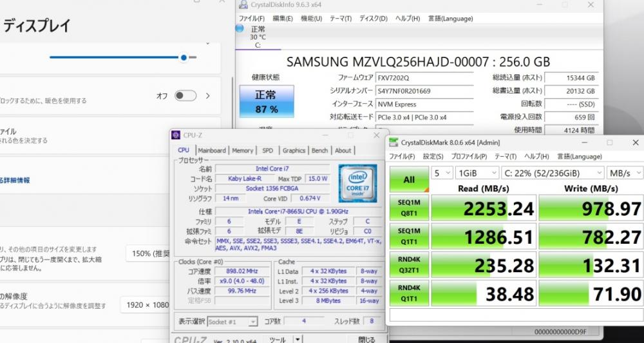Run the RND4K Q32T1 test
Image resolution: width=644 pixels, height=343 pixels.
click(409, 265)
